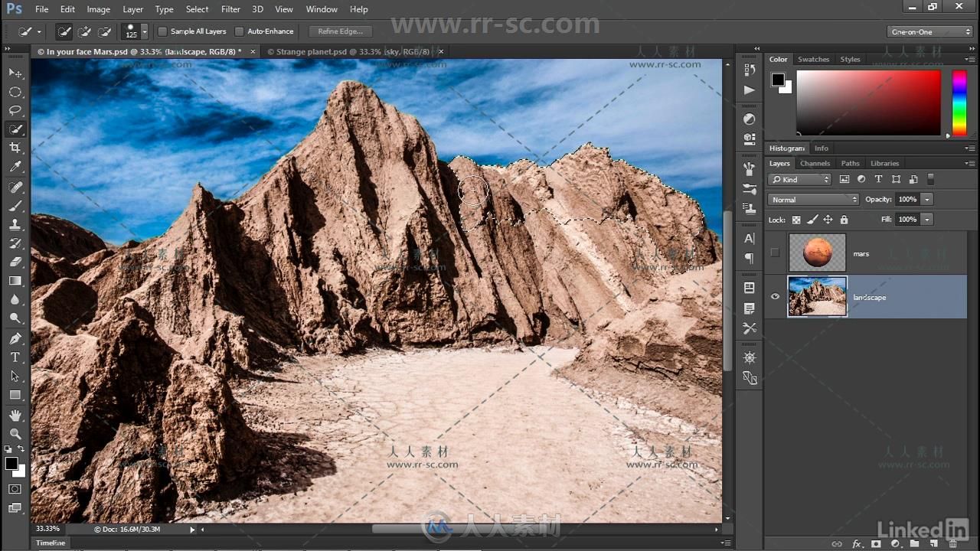
Task: Click the hue spectrum slider
Action: pos(959,103)
